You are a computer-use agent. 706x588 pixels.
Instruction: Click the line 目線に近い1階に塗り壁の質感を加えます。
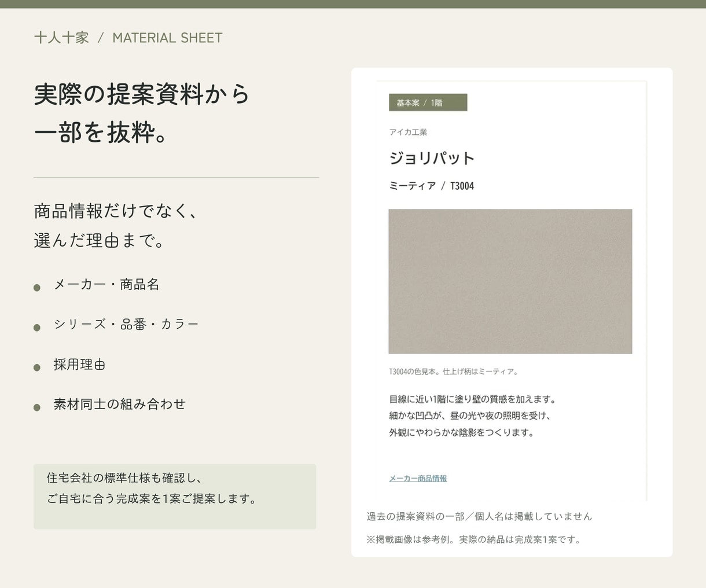click(473, 399)
